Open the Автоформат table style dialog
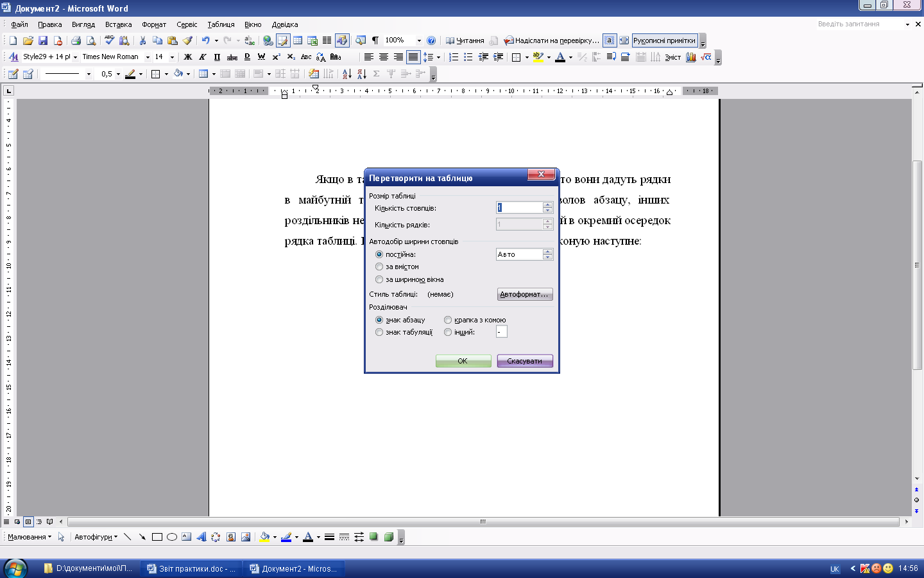The width and height of the screenshot is (924, 578). click(x=525, y=294)
